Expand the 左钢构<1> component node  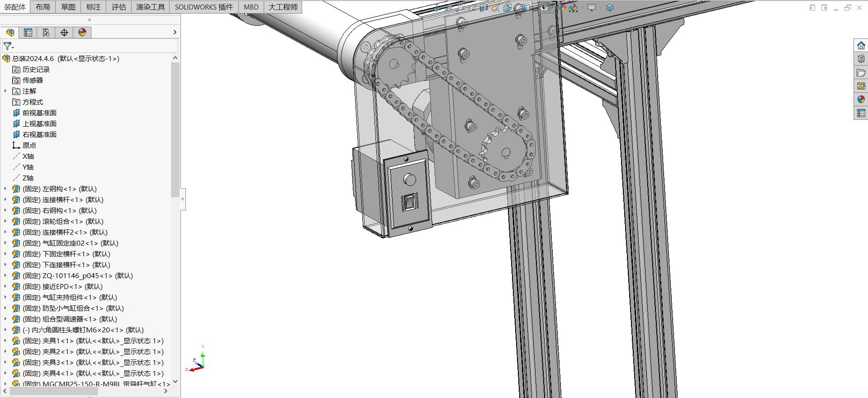coord(5,189)
